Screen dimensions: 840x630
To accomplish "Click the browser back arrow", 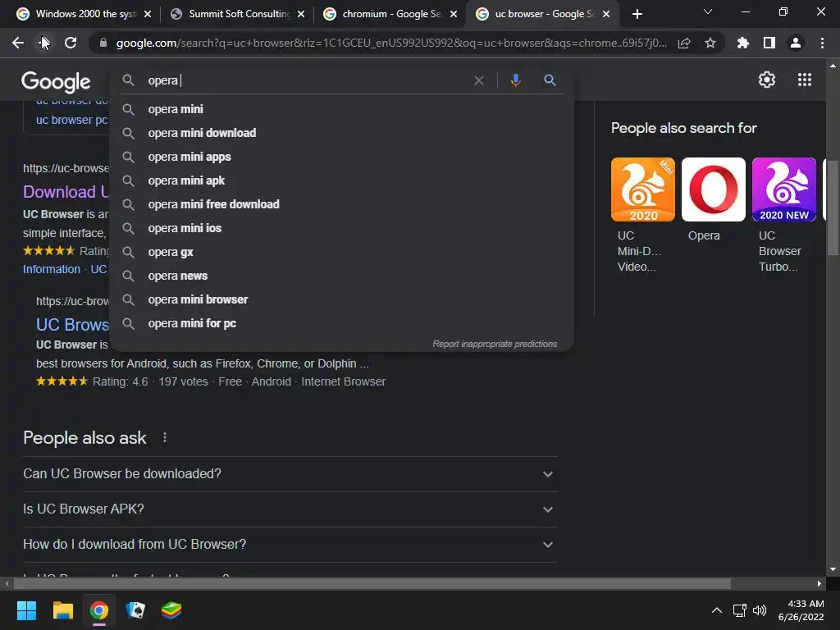I will coord(18,43).
